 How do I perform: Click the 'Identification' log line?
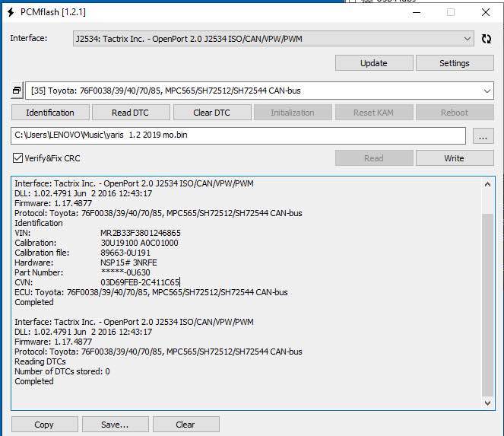click(39, 223)
